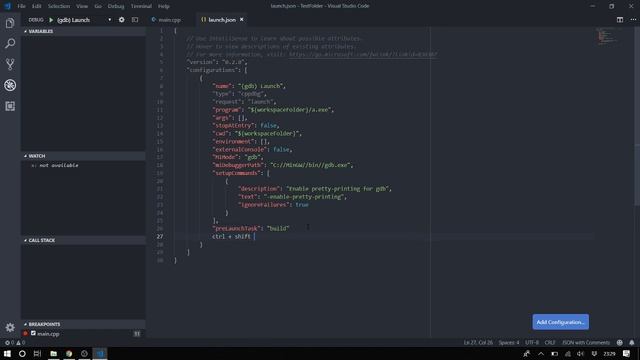The height and width of the screenshot is (360, 640).
Task: Click the VS Code logo in title bar
Action: [7, 6]
